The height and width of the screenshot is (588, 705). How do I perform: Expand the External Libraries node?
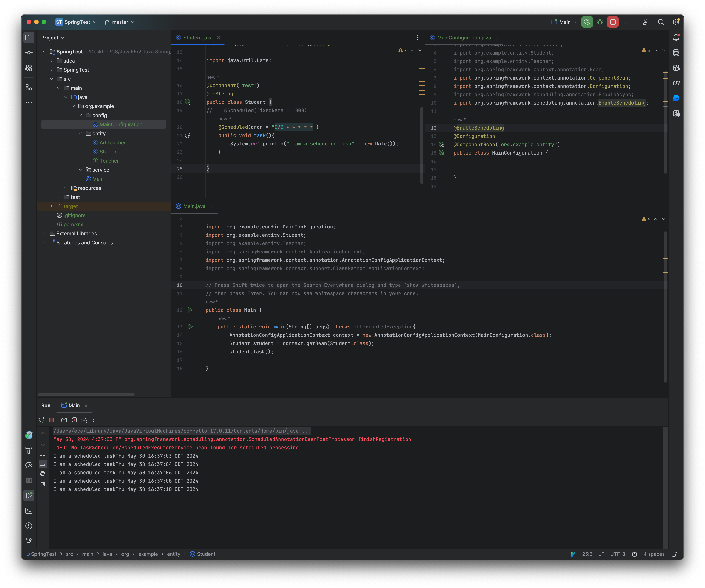click(x=45, y=233)
